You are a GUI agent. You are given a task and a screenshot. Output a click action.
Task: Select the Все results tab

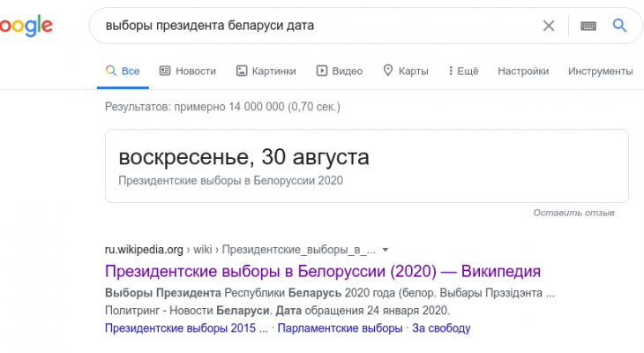tap(122, 71)
